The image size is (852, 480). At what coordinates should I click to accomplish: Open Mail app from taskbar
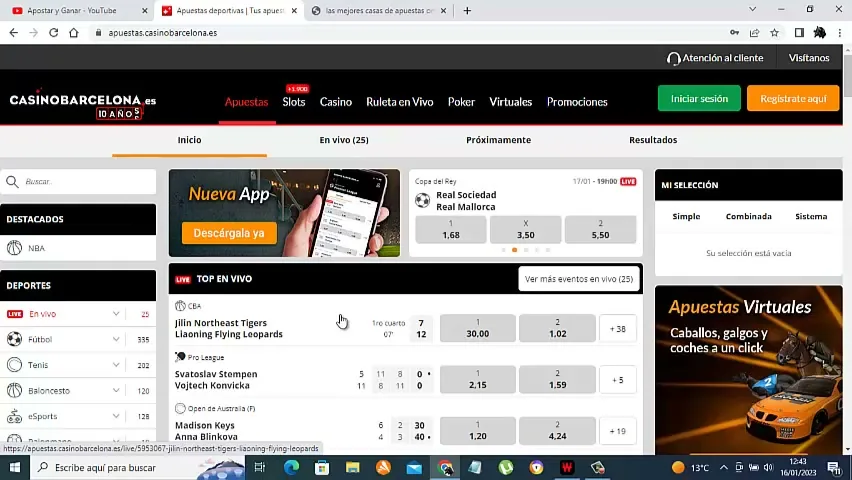(x=414, y=467)
